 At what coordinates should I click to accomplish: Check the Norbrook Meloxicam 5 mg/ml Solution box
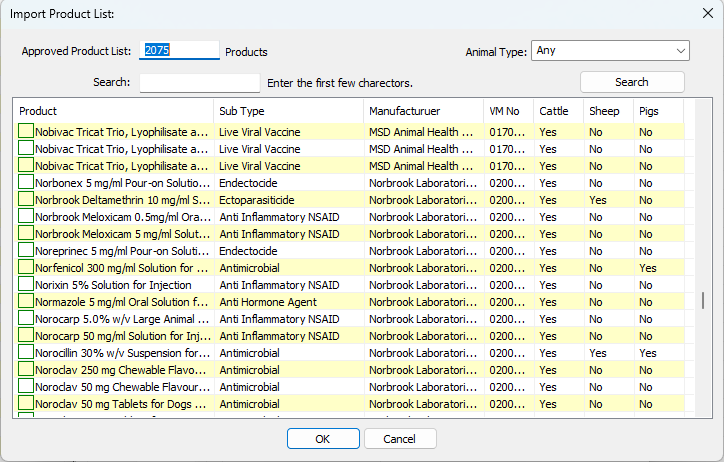26,233
